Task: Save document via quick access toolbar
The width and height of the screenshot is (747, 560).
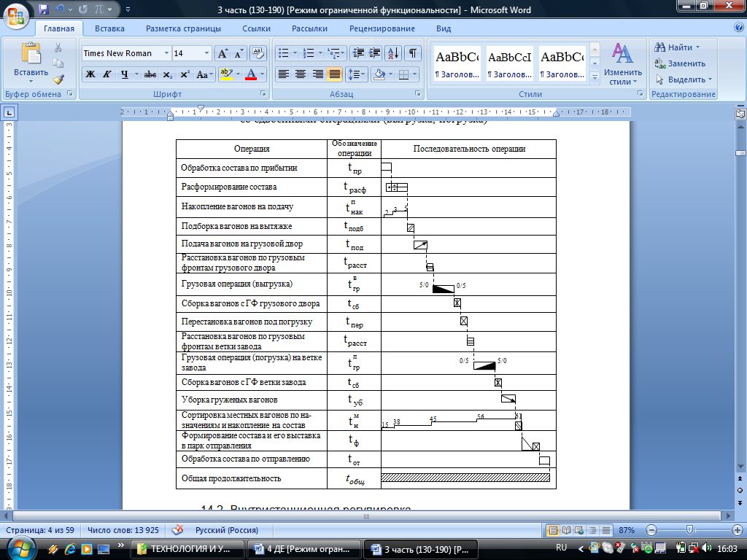Action: 44,9
